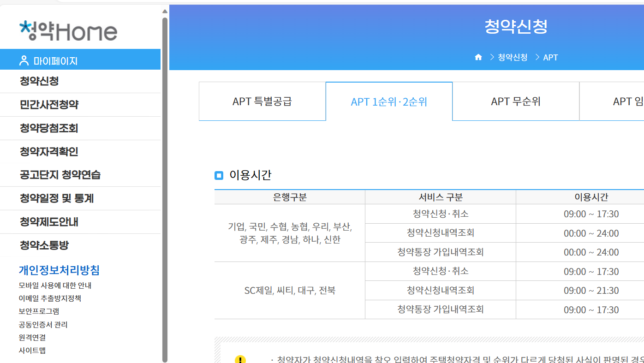Open the APT 무순위 tab

coord(516,101)
